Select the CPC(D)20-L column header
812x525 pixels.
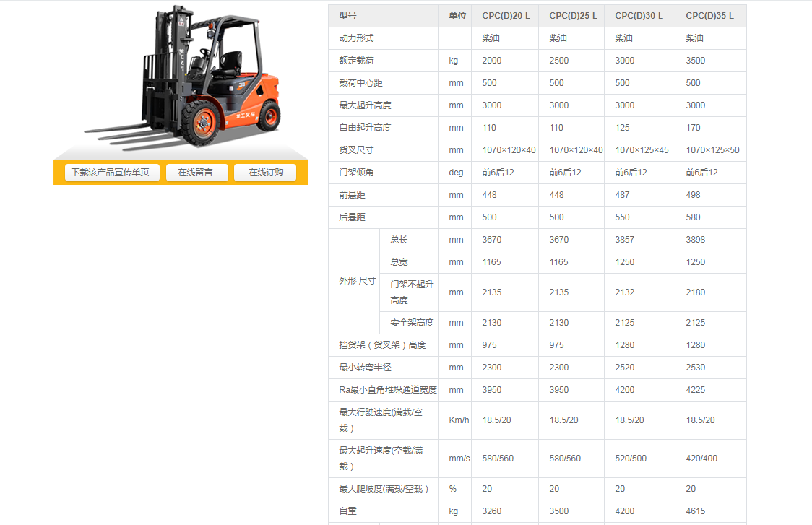pos(505,16)
